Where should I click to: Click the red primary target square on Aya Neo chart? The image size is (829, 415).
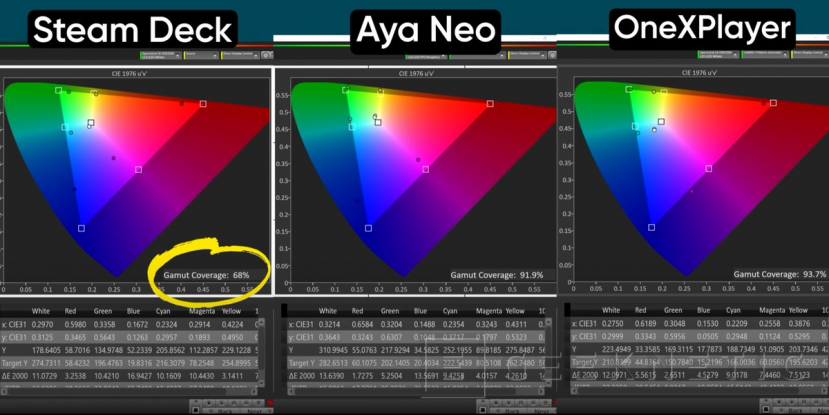coord(490,103)
